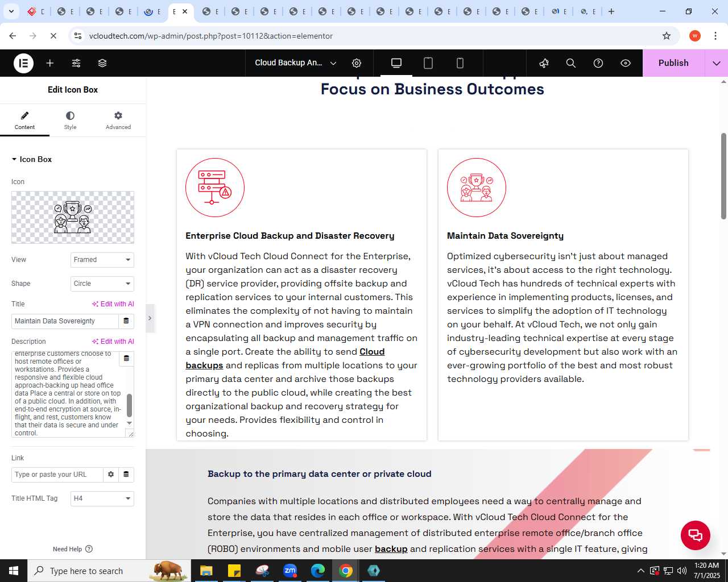Open the Cloud Backup document dropdown
This screenshot has width=728, height=582.
296,63
